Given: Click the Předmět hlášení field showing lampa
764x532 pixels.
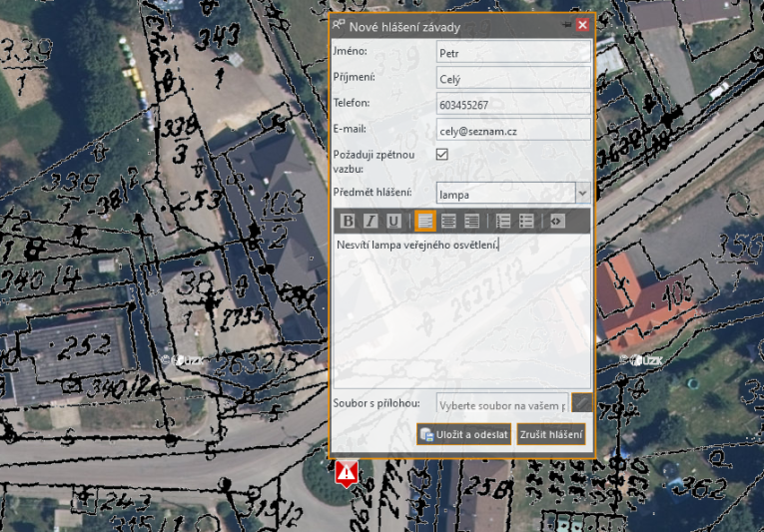Looking at the screenshot, I should tap(505, 194).
